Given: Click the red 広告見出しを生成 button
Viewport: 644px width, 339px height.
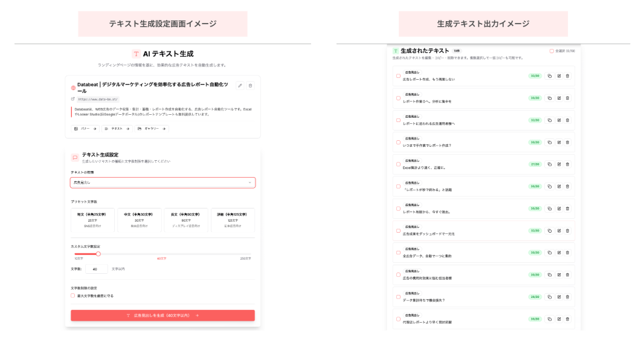Looking at the screenshot, I should (163, 315).
